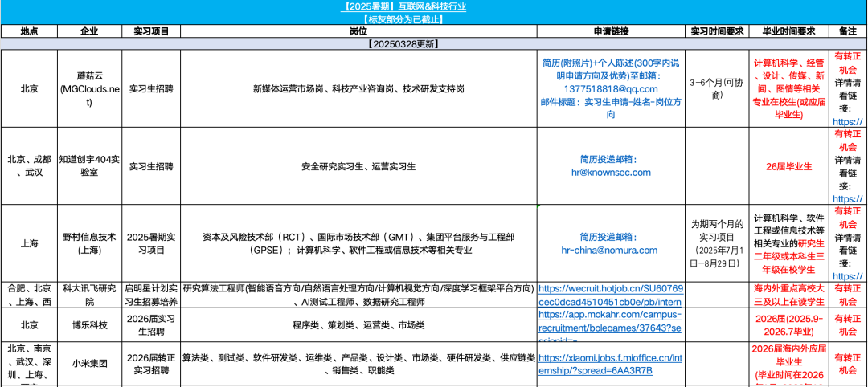
Task: Select the 2026届转正实习招聘 cell
Action: tap(151, 363)
